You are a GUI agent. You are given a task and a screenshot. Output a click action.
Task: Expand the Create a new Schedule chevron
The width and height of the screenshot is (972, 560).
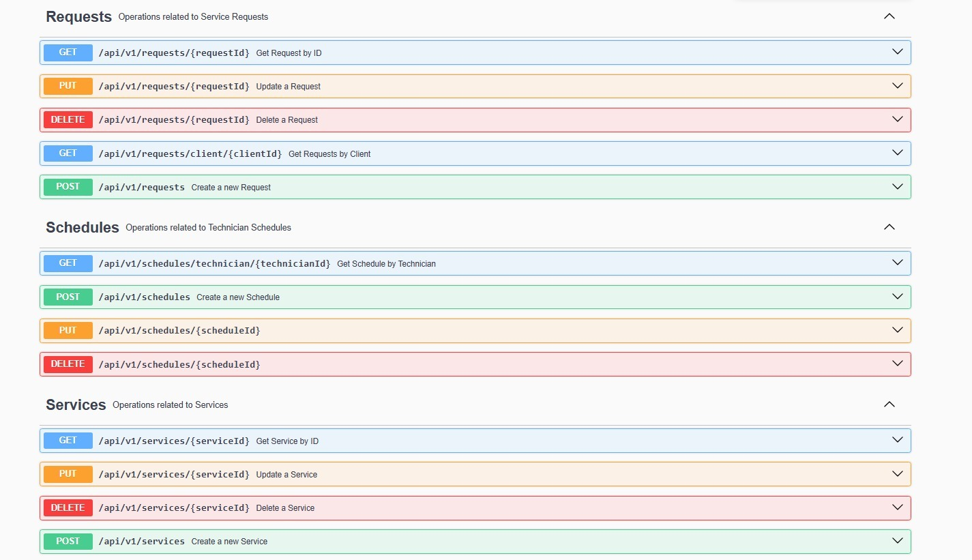pyautogui.click(x=898, y=297)
